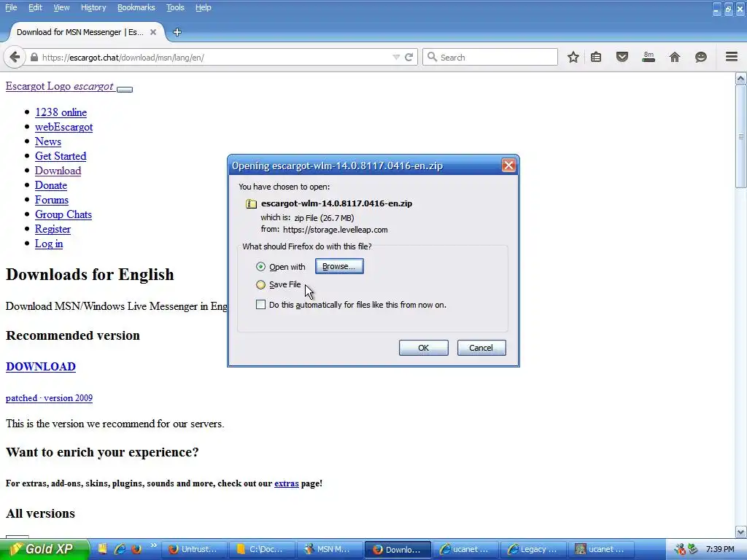Close the Download for MSN Messenger tab
This screenshot has height=560, width=747.
point(153,32)
